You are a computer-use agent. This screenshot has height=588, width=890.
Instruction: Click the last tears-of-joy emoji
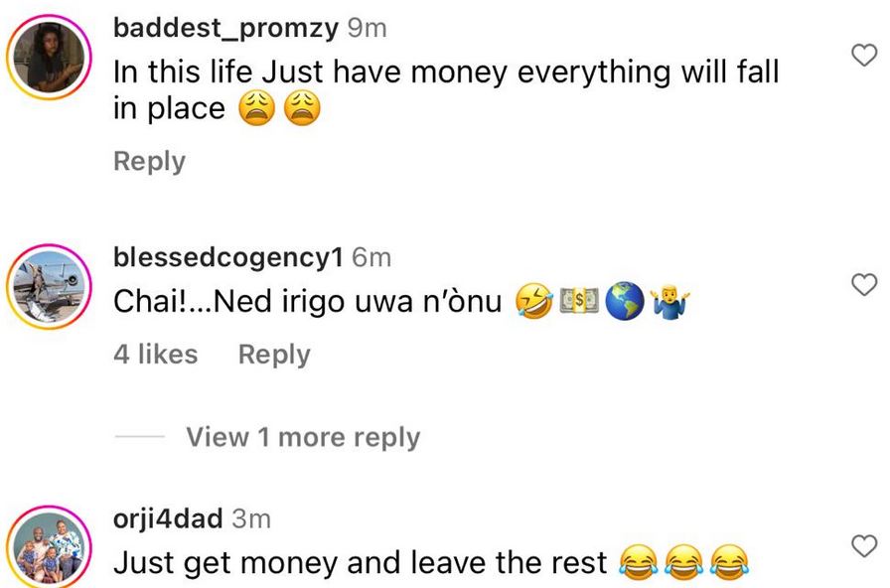[x=729, y=562]
